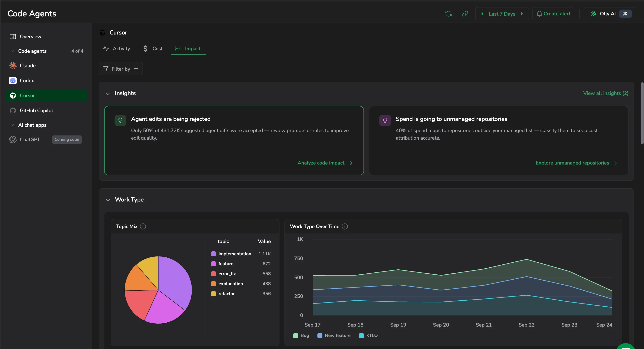Copy link using the chain icon
The width and height of the screenshot is (644, 349).
tap(465, 14)
